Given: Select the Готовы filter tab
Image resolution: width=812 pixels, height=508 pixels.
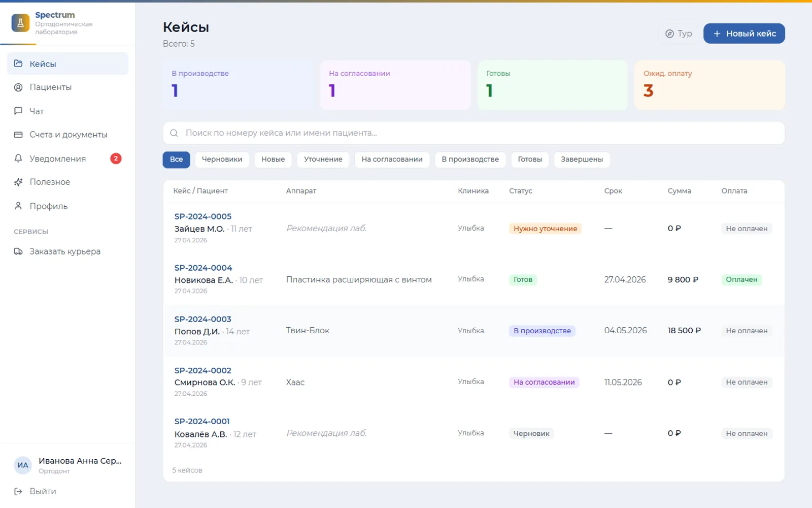Looking at the screenshot, I should 530,160.
